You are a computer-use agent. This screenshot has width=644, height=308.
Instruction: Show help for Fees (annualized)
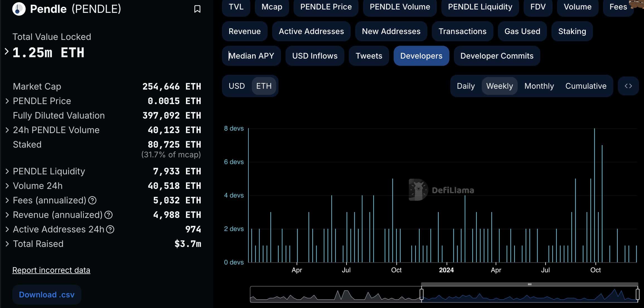tap(92, 200)
